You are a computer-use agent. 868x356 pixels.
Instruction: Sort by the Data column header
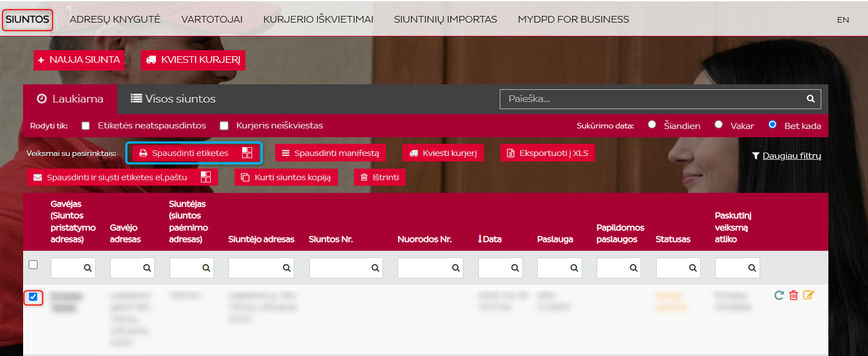pos(490,239)
